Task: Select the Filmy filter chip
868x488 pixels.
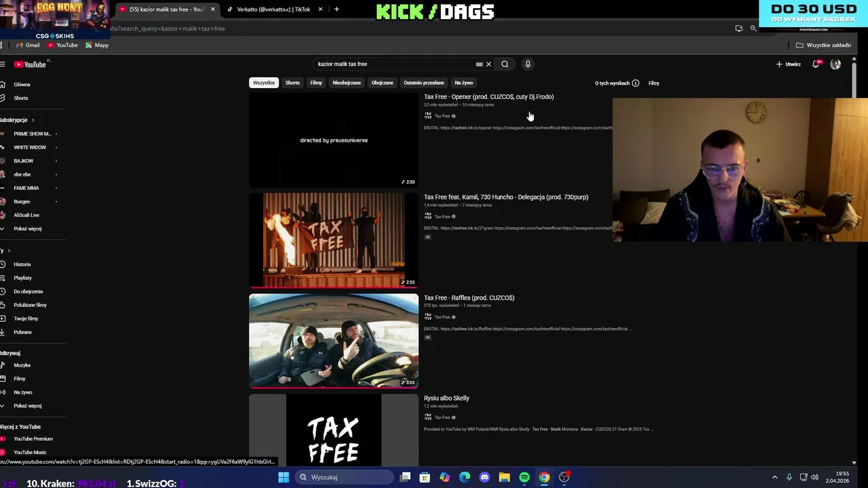Action: click(x=316, y=83)
